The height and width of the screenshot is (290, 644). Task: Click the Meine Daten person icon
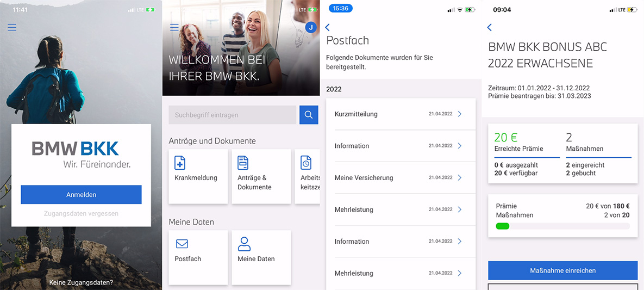(x=244, y=244)
